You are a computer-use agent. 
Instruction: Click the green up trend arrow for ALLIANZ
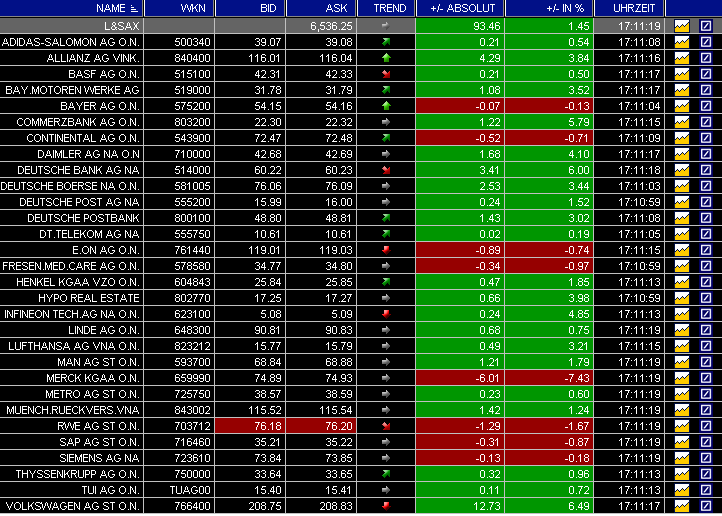click(x=386, y=58)
